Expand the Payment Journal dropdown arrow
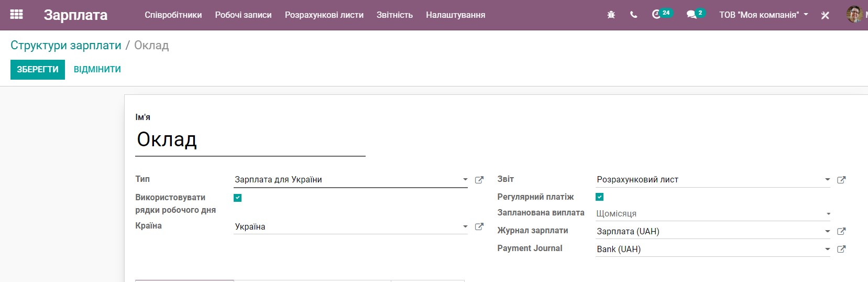 pyautogui.click(x=828, y=249)
